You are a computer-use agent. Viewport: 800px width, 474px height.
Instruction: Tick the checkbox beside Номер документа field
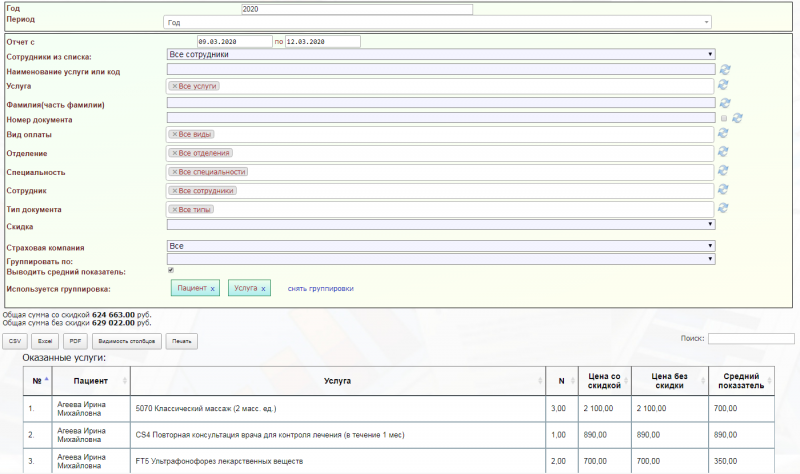pyautogui.click(x=724, y=118)
